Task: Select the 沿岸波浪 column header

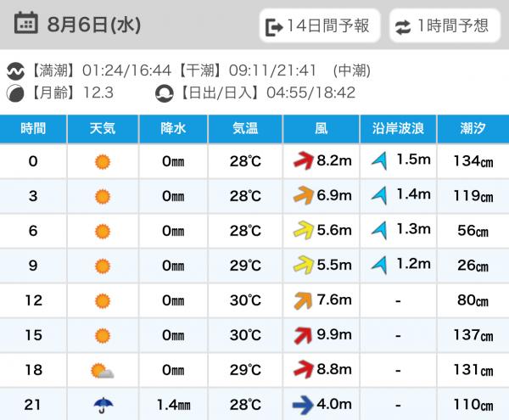Action: [x=399, y=129]
